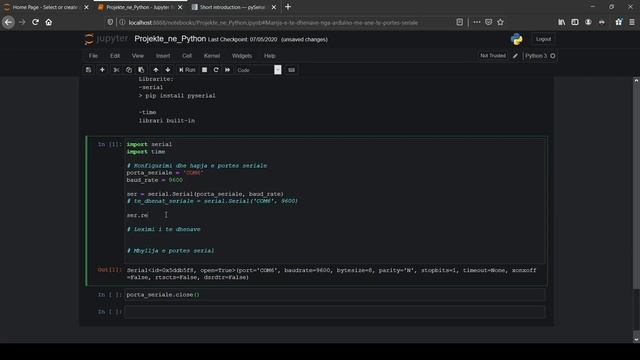The height and width of the screenshot is (360, 640).
Task: Select the last empty code cell
Action: (x=334, y=312)
